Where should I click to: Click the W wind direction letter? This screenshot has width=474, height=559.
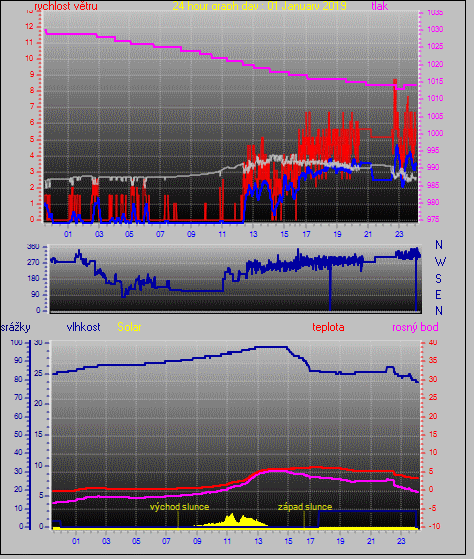pos(440,262)
